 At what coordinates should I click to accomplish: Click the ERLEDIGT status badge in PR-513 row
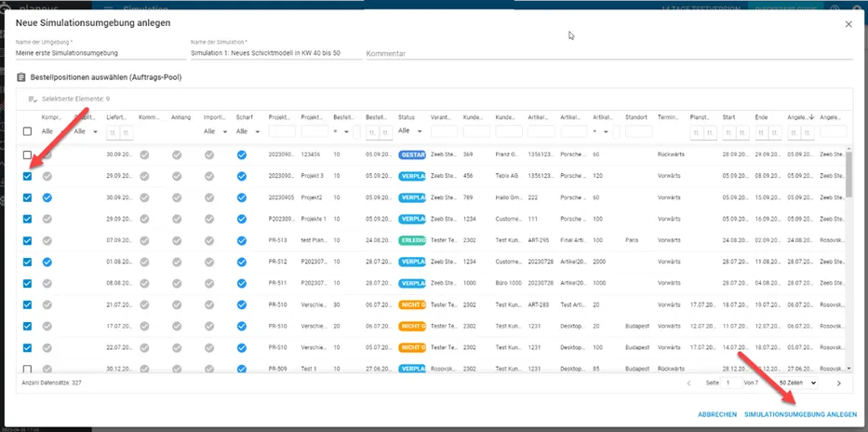[x=412, y=240]
